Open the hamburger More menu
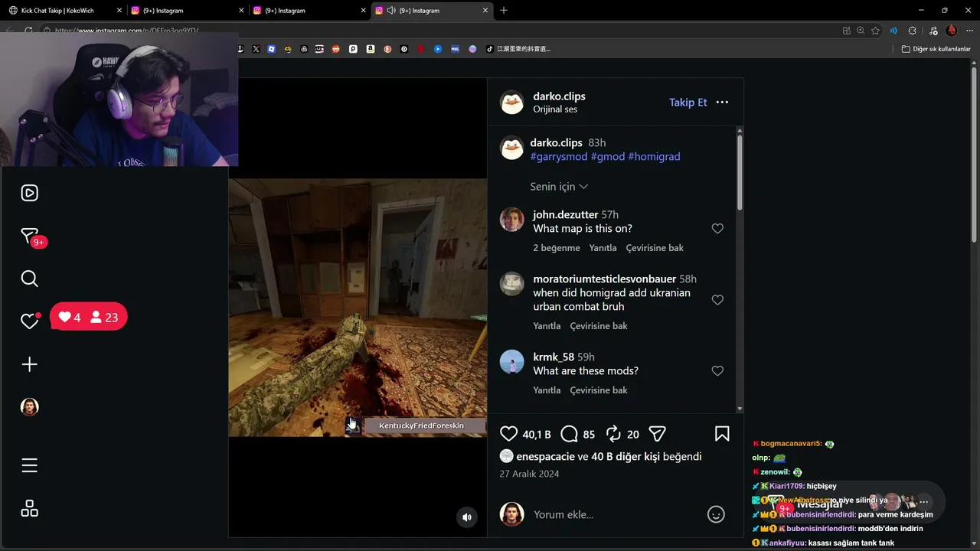This screenshot has width=980, height=551. [29, 465]
